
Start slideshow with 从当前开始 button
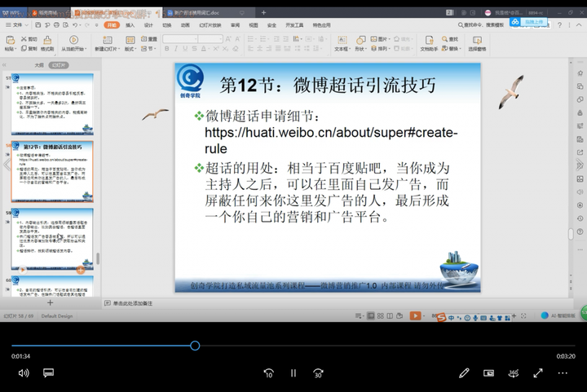coord(73,43)
